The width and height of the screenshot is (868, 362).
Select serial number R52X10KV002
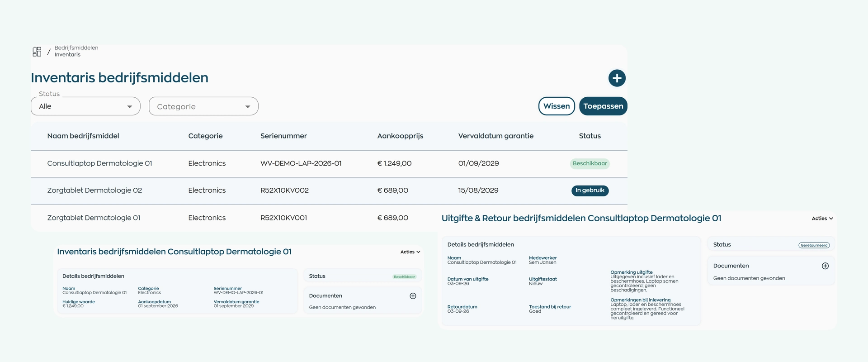[284, 191]
